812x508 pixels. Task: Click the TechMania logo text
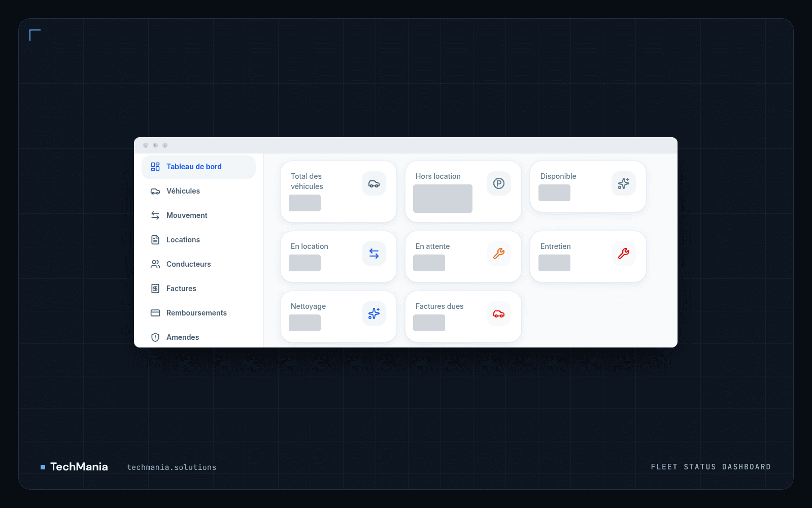point(79,467)
